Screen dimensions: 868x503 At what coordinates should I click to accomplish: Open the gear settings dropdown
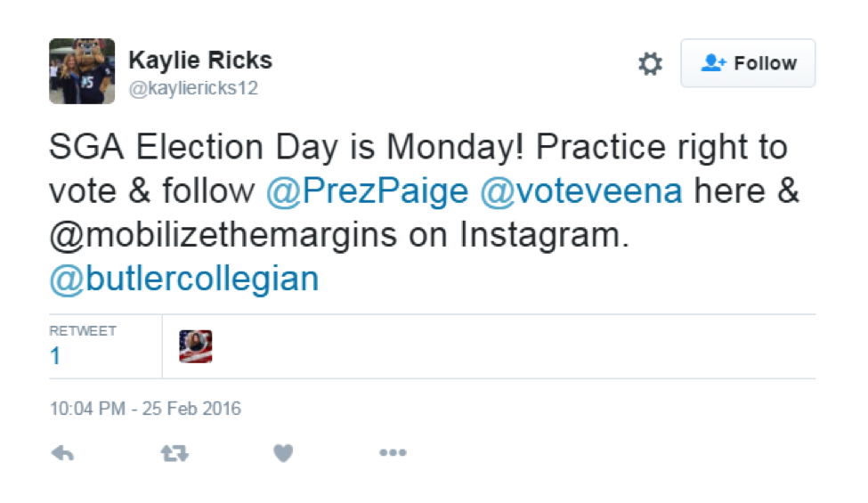point(651,63)
